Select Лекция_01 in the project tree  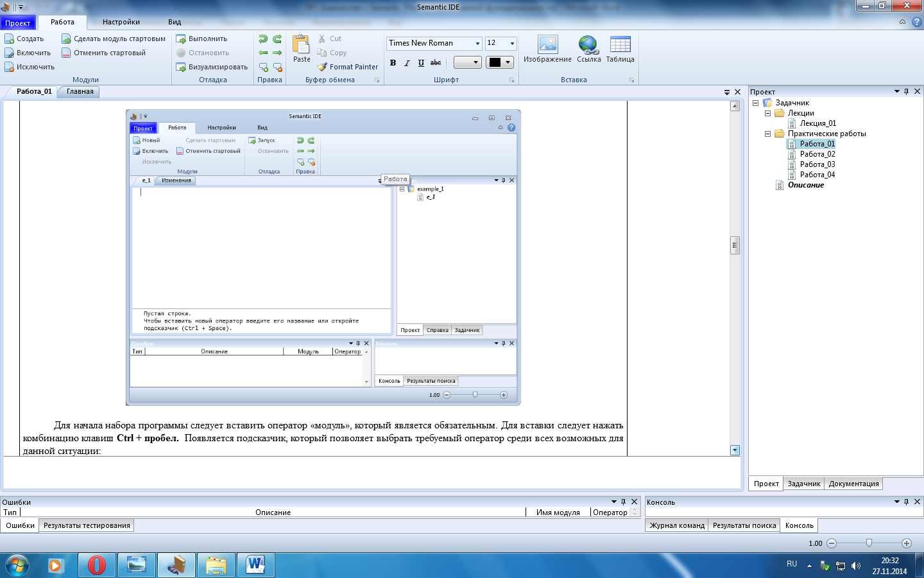(818, 123)
